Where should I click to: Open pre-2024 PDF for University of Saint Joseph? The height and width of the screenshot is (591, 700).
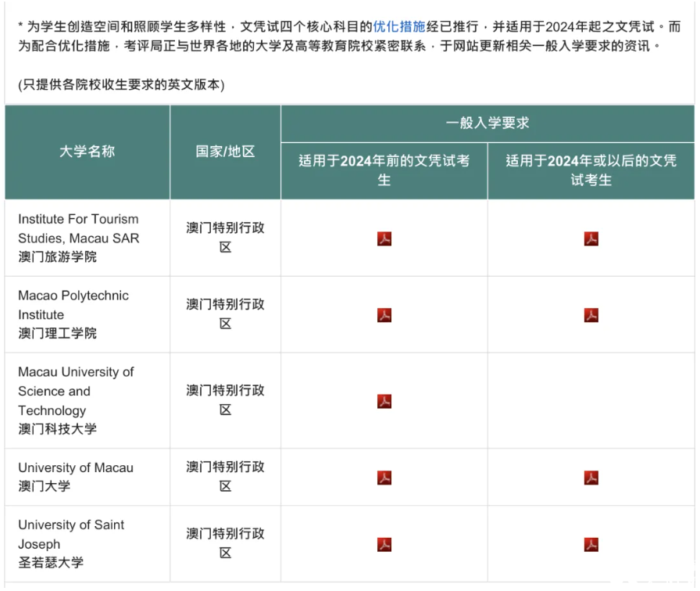coord(384,544)
